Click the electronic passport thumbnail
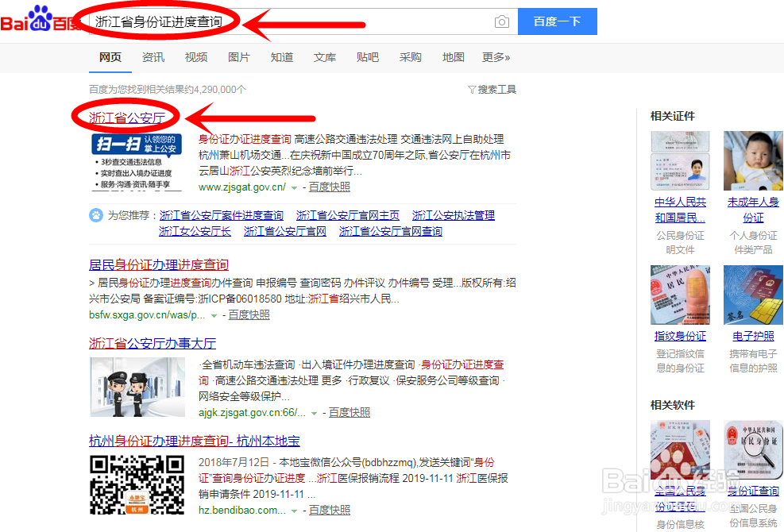This screenshot has height=532, width=784. coord(753,295)
